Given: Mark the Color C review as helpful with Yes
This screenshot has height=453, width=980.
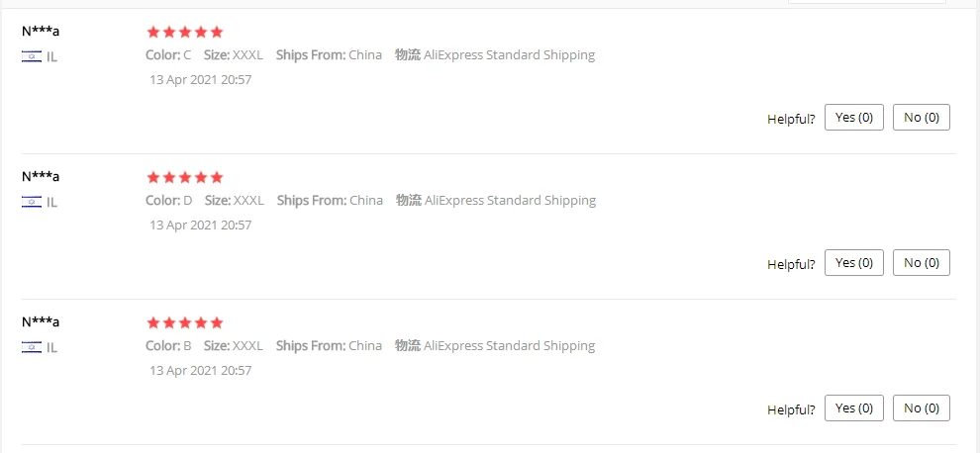Looking at the screenshot, I should coord(853,118).
